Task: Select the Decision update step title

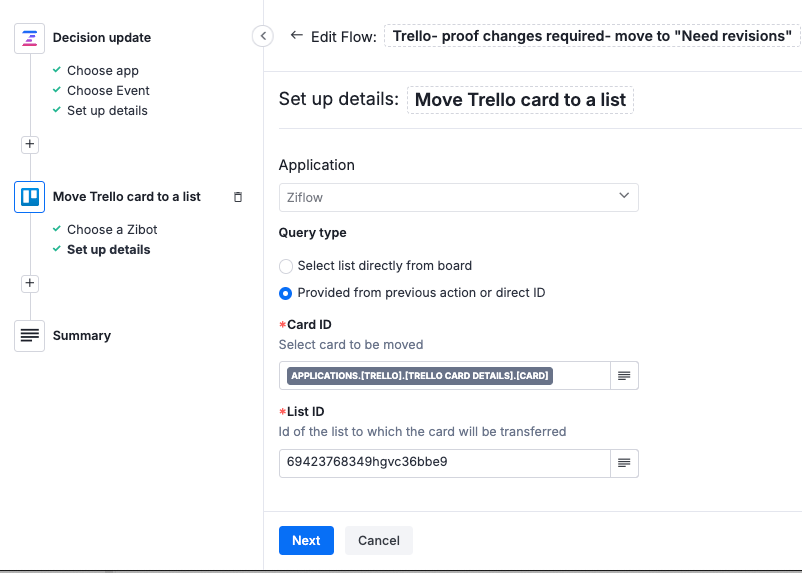Action: 102,38
